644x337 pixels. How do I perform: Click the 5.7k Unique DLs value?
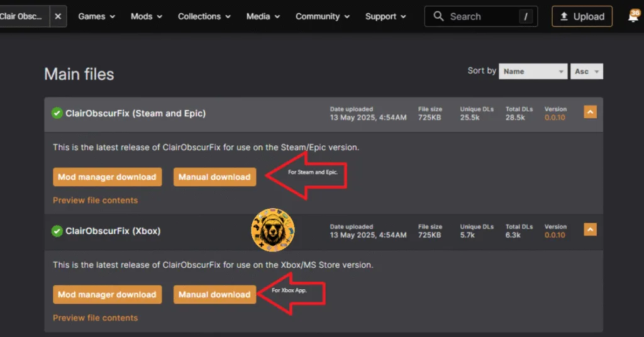coord(467,235)
